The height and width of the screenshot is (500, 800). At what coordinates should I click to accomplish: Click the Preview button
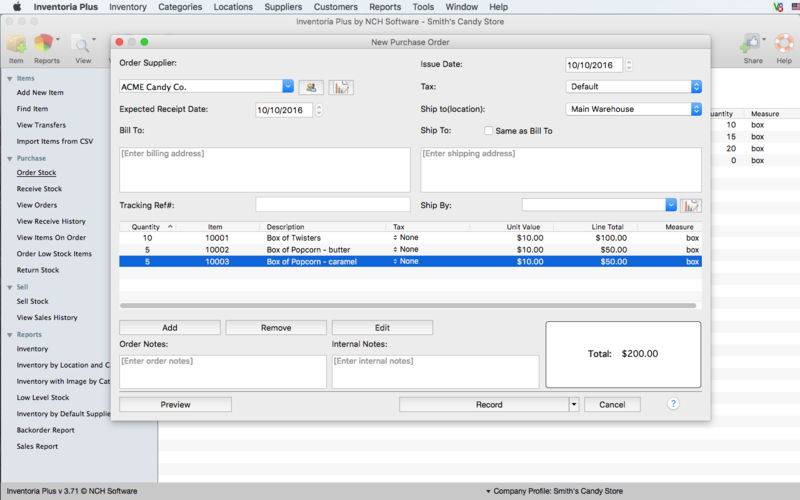[176, 405]
